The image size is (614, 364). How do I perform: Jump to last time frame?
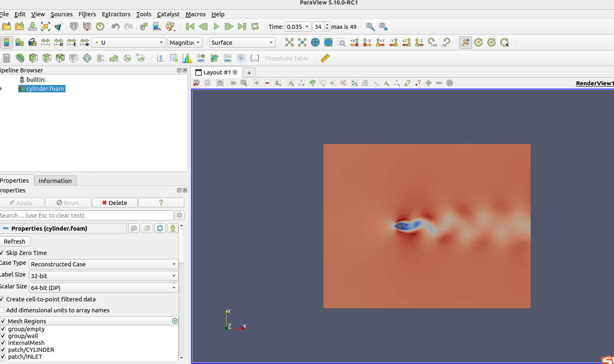pyautogui.click(x=242, y=26)
